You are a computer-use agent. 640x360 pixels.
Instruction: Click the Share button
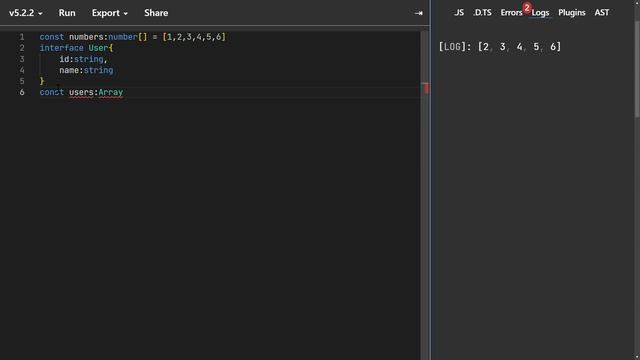tap(156, 13)
